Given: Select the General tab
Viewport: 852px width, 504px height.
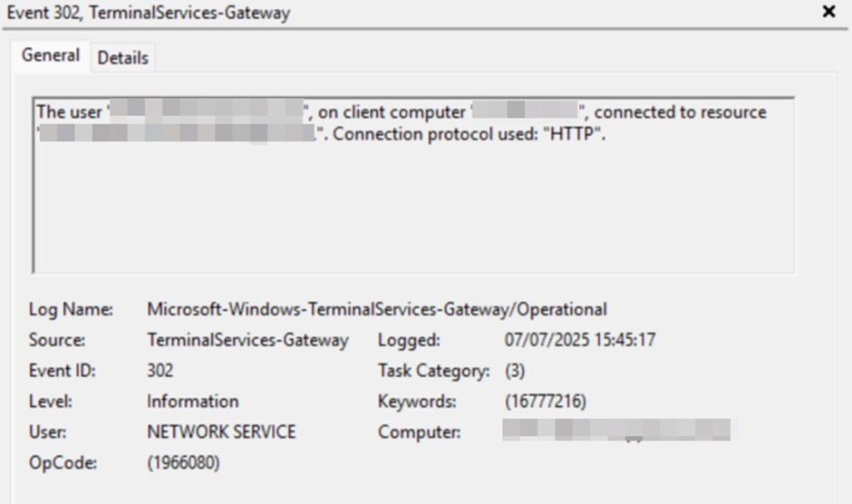Looking at the screenshot, I should 51,55.
